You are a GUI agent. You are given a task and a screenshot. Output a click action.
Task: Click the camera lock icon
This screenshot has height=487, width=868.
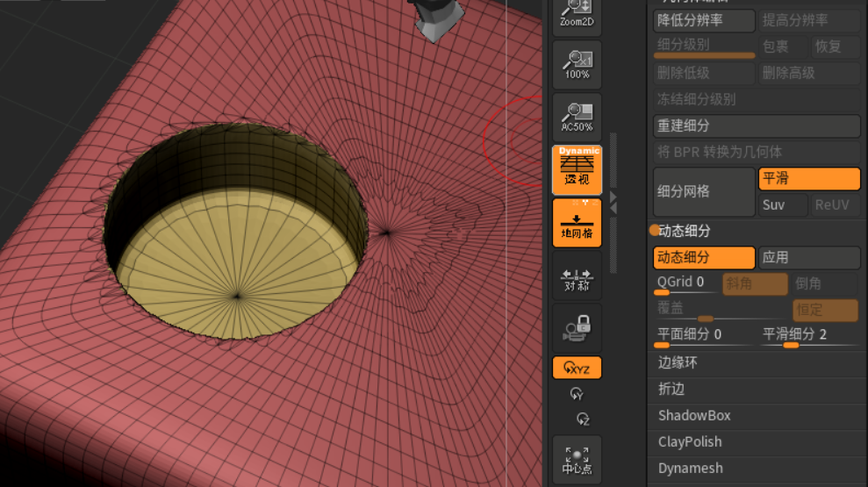pos(577,327)
